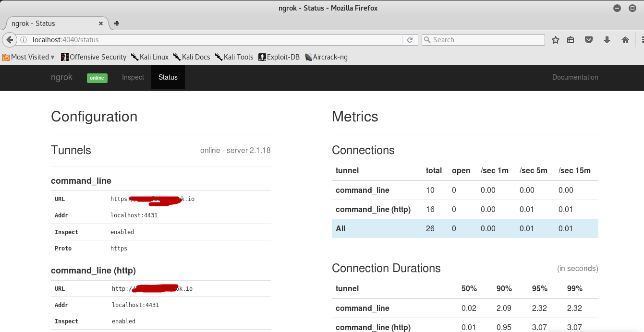Viewport: 644px width, 332px height.
Task: Click the "/sec 15m" column header
Action: 574,171
